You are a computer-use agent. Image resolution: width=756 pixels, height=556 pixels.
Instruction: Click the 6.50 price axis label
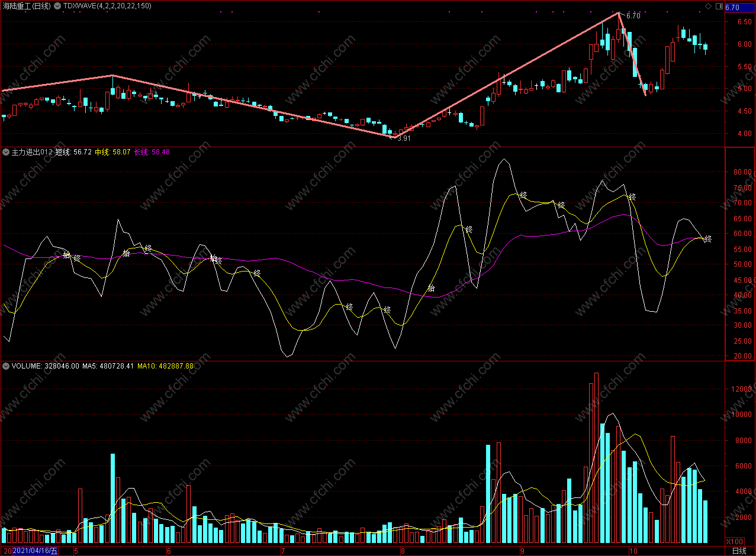[x=744, y=22]
